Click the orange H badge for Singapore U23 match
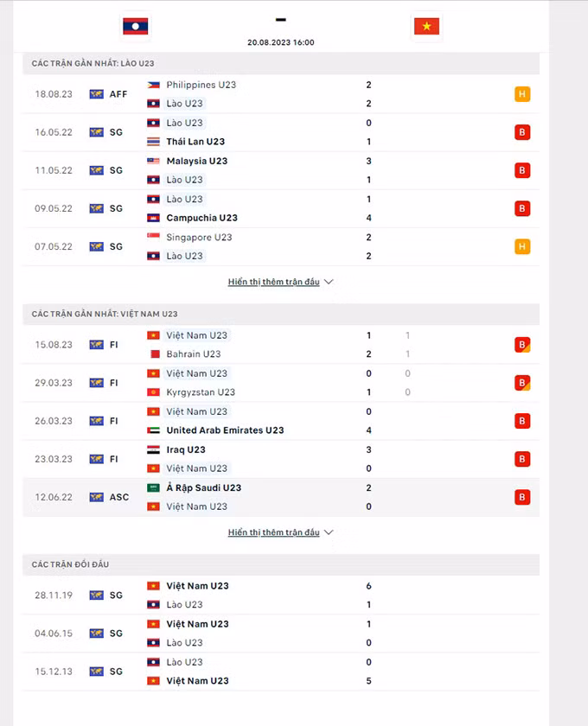Screen dimensions: 588x726 tap(522, 246)
